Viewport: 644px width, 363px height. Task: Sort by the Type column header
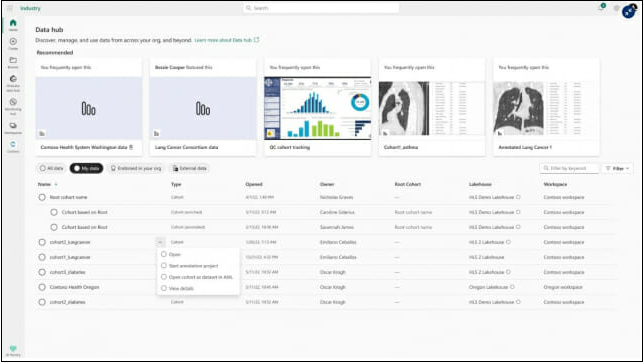[x=176, y=184]
